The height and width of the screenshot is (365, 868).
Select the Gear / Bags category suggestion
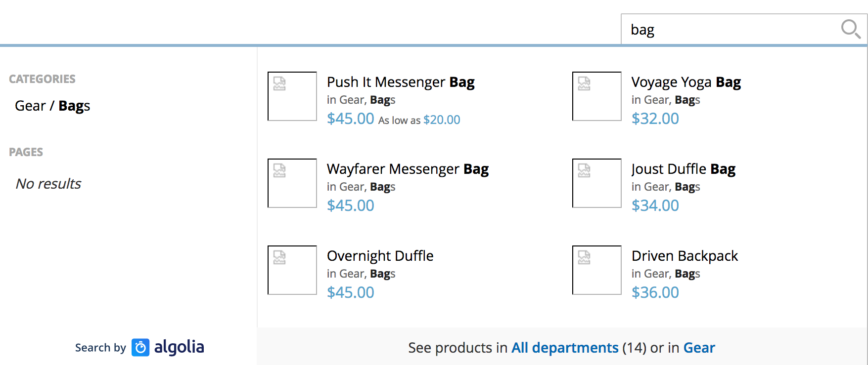tap(52, 105)
